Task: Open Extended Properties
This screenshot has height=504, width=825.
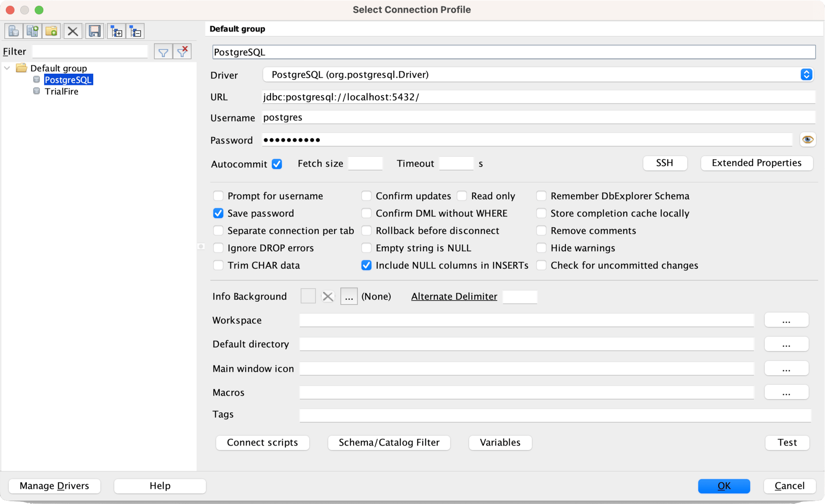Action: [x=757, y=163]
